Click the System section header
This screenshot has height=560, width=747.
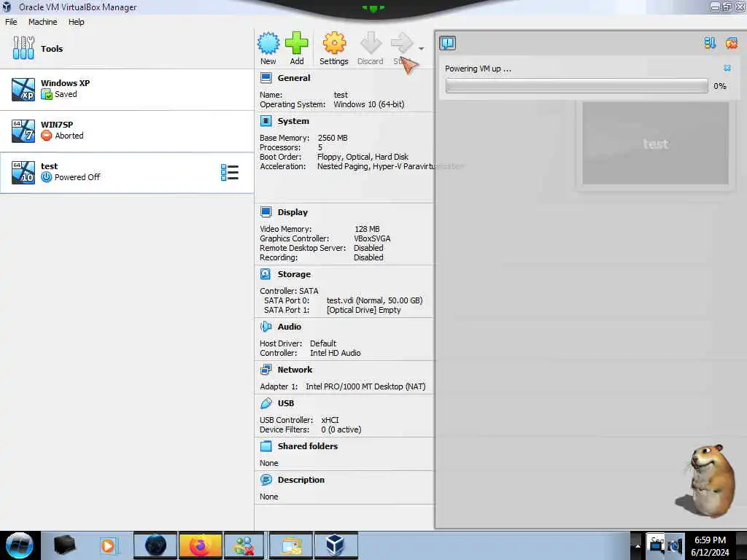coord(293,121)
